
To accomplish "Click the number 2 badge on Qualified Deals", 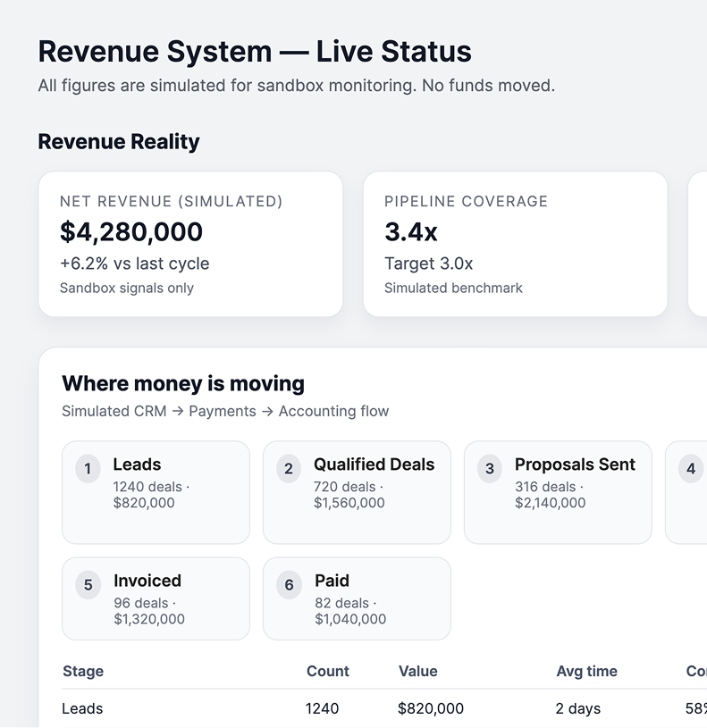I will click(289, 469).
